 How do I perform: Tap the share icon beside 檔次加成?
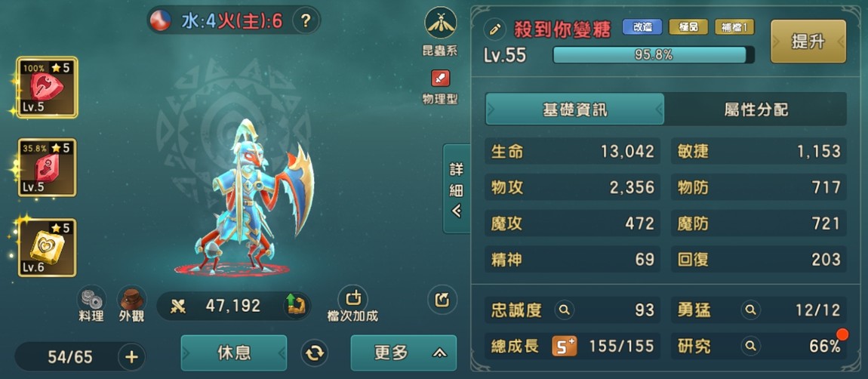point(442,300)
